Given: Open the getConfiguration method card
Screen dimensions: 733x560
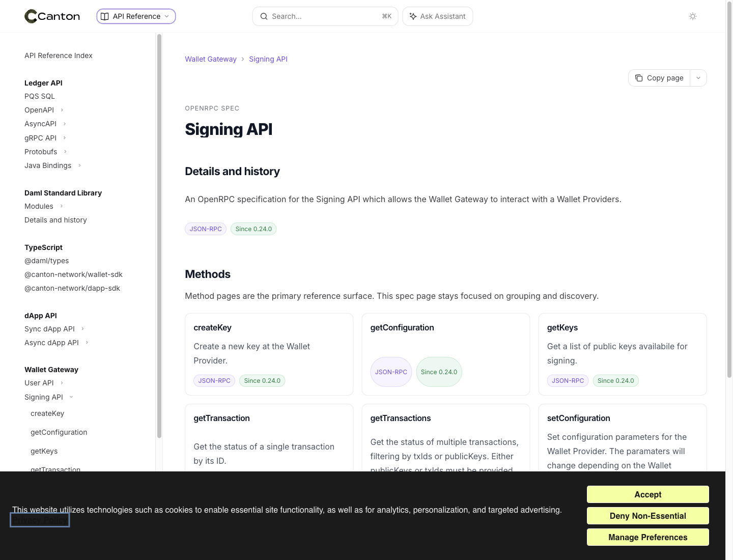Looking at the screenshot, I should pyautogui.click(x=445, y=354).
